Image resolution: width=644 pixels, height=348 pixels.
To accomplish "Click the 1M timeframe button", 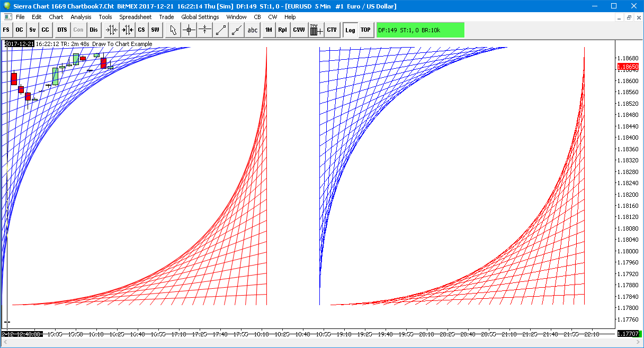I will (x=269, y=30).
